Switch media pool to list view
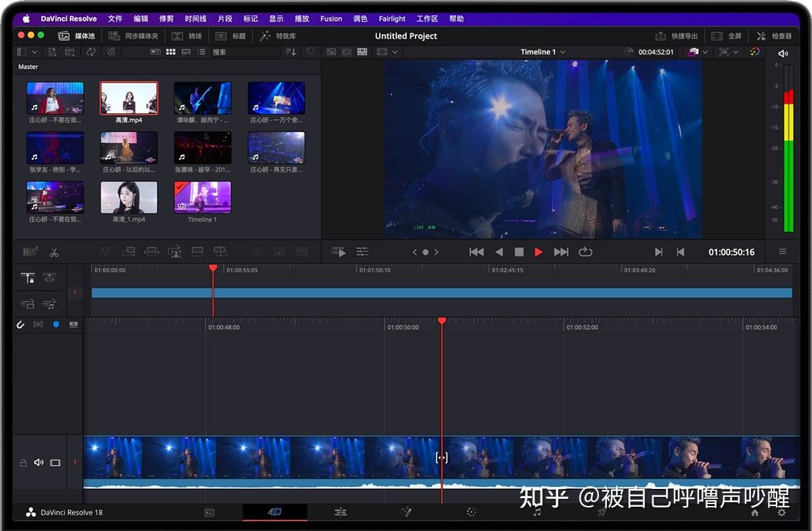 201,52
